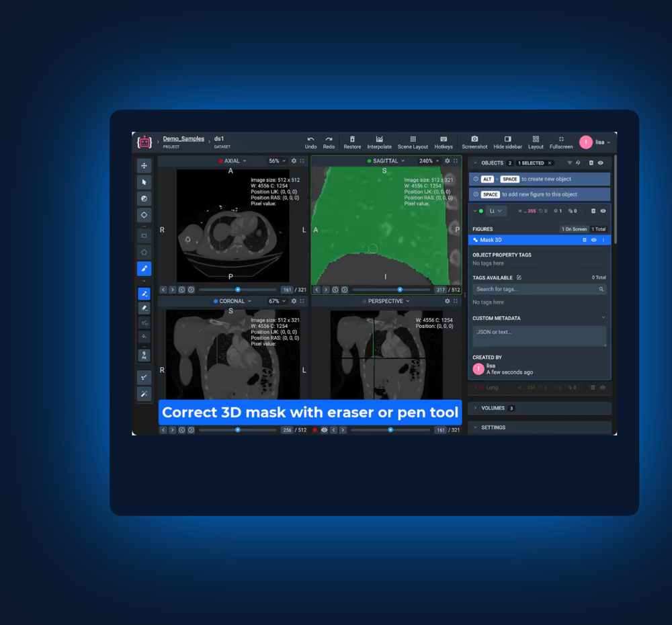This screenshot has width=672, height=625.
Task: Take a Screenshot via camera icon
Action: tap(474, 142)
